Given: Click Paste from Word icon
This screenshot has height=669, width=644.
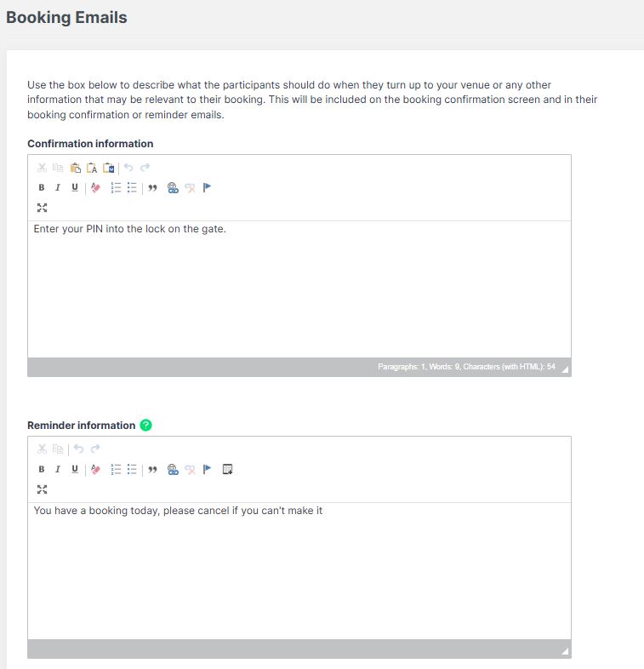Looking at the screenshot, I should pyautogui.click(x=109, y=168).
